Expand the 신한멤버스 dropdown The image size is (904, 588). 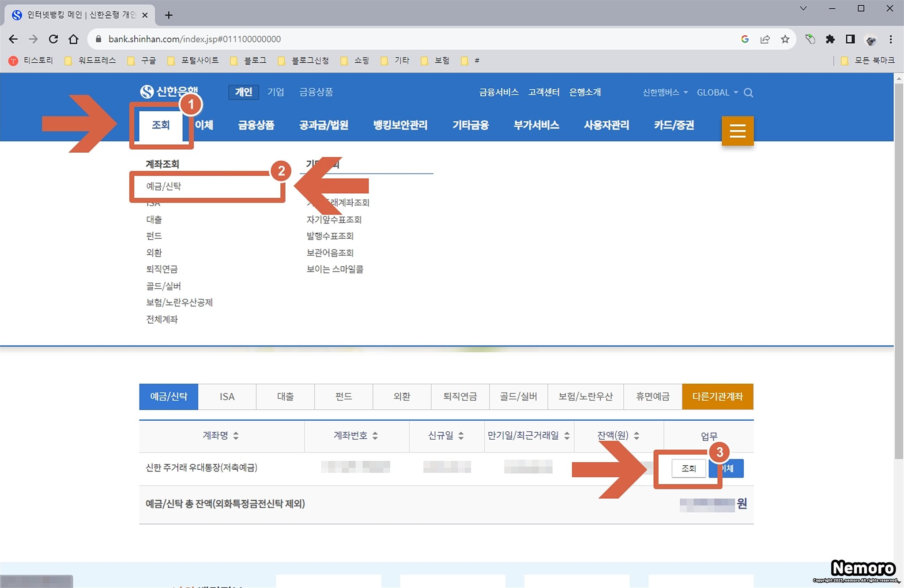(665, 93)
